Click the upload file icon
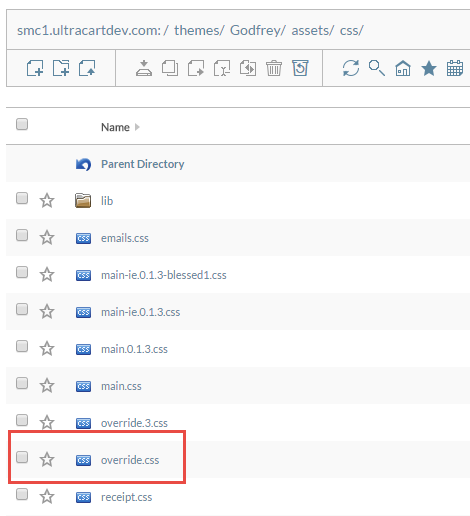 87,68
